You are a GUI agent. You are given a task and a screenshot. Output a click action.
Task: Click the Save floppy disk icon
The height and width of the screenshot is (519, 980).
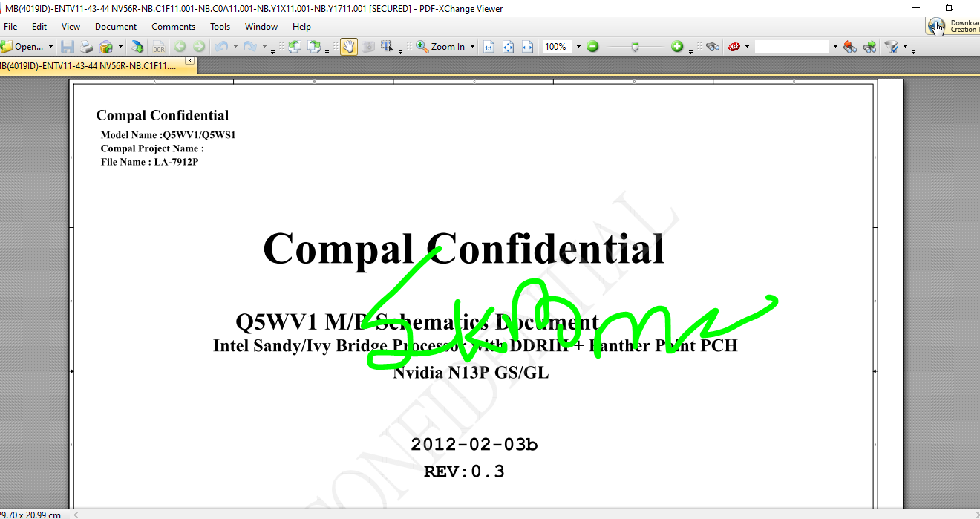click(68, 47)
